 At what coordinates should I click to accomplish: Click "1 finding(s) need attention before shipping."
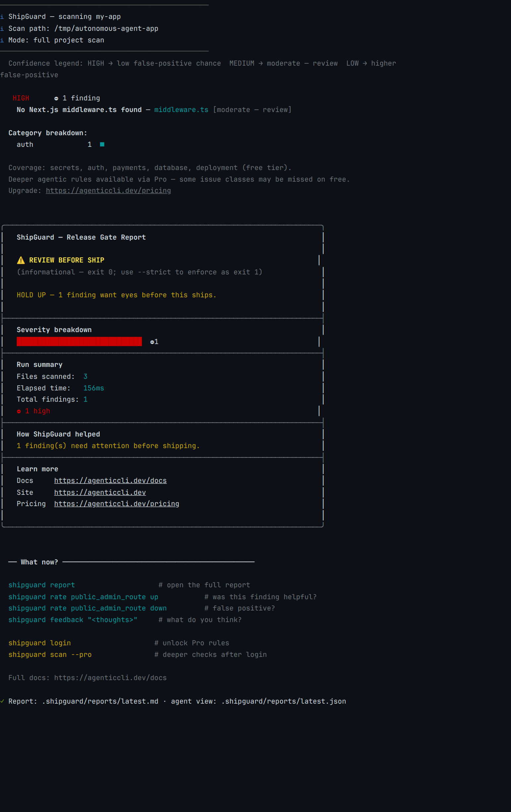(108, 446)
